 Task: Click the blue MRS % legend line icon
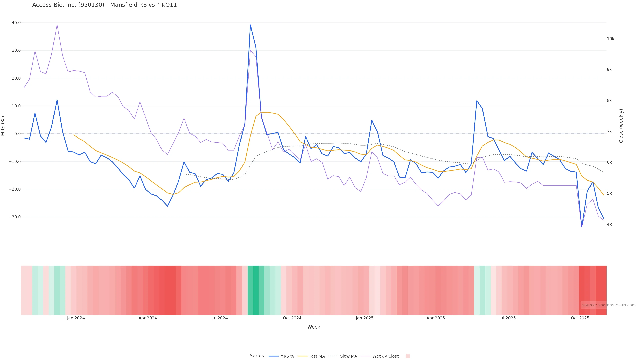point(273,356)
